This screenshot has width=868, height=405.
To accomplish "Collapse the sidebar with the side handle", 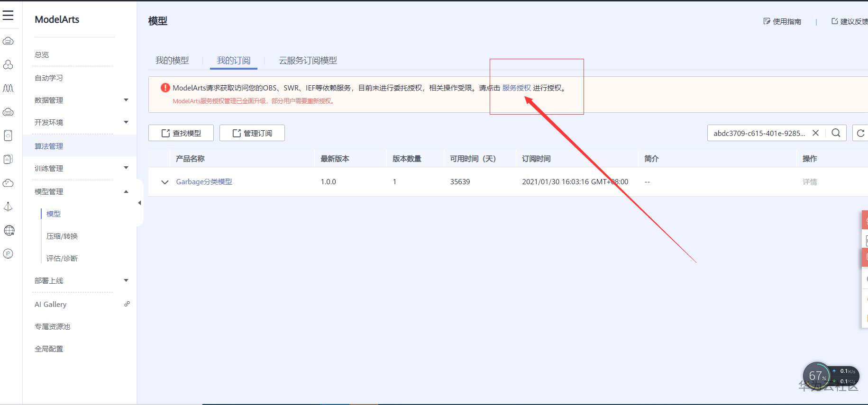I will point(139,203).
